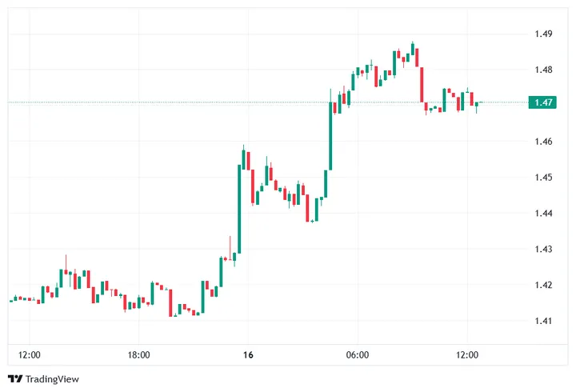Click the leftmost 12:00 time label
This screenshot has height=392, width=576.
point(29,354)
